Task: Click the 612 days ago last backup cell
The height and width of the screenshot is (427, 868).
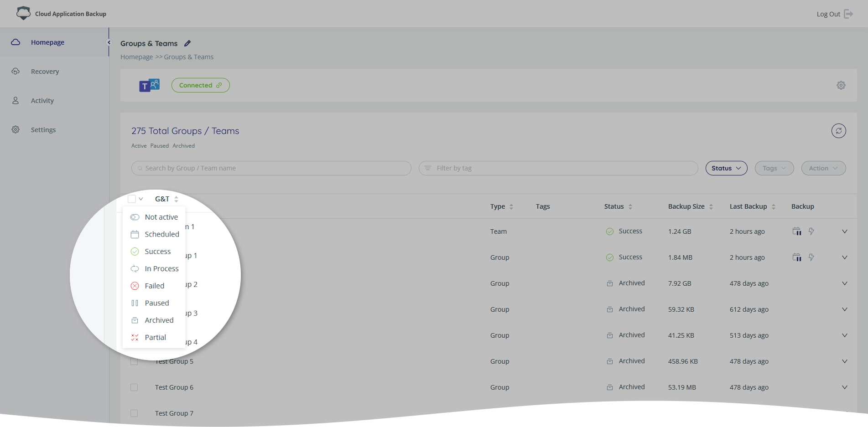Action: point(749,309)
